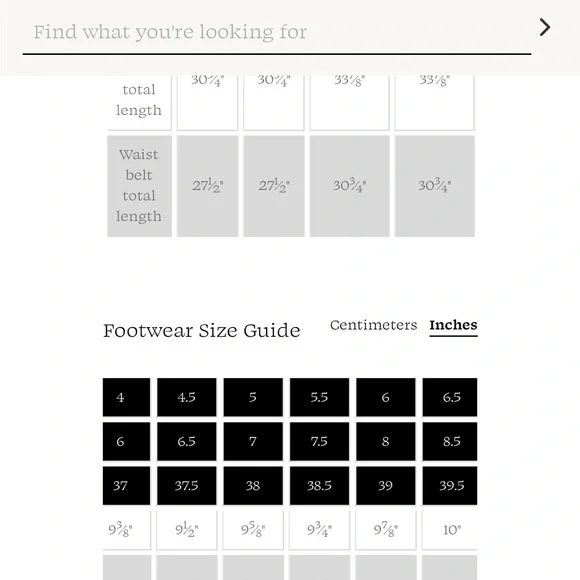Click the 'Waist belt total length' row header

click(x=139, y=186)
